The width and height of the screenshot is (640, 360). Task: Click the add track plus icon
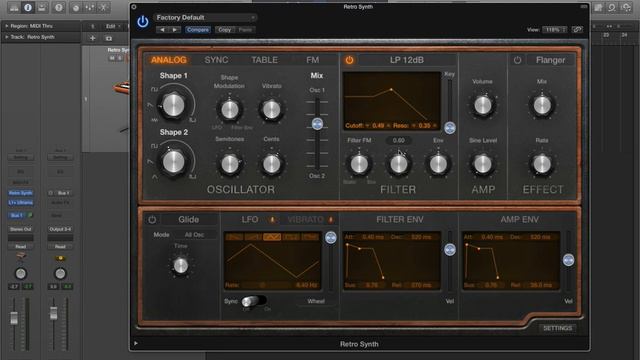(93, 38)
